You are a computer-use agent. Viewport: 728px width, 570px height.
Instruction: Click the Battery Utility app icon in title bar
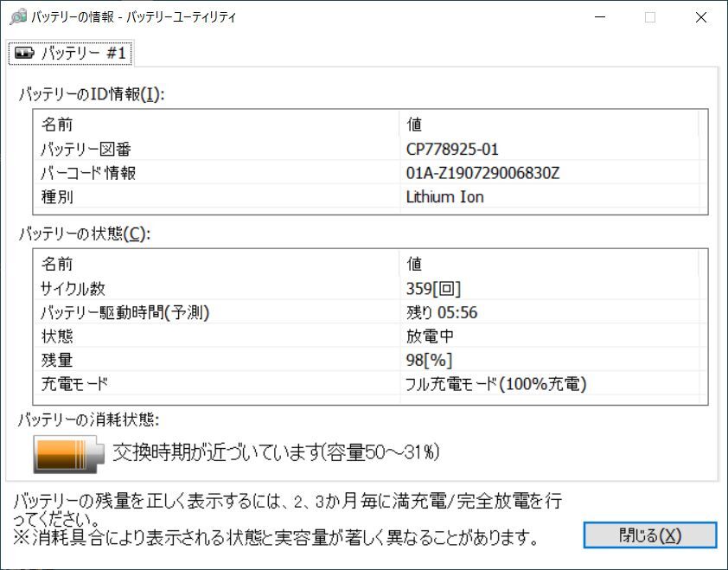18,16
